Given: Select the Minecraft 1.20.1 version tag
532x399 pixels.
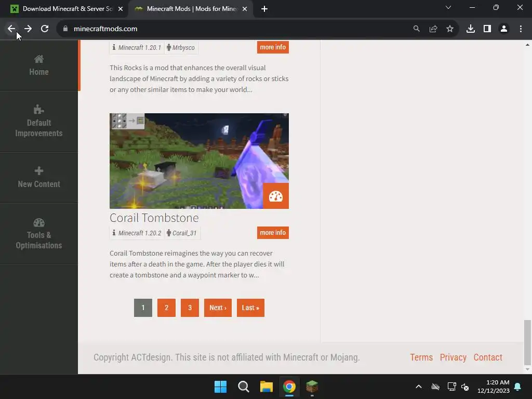Looking at the screenshot, I should click(x=137, y=47).
